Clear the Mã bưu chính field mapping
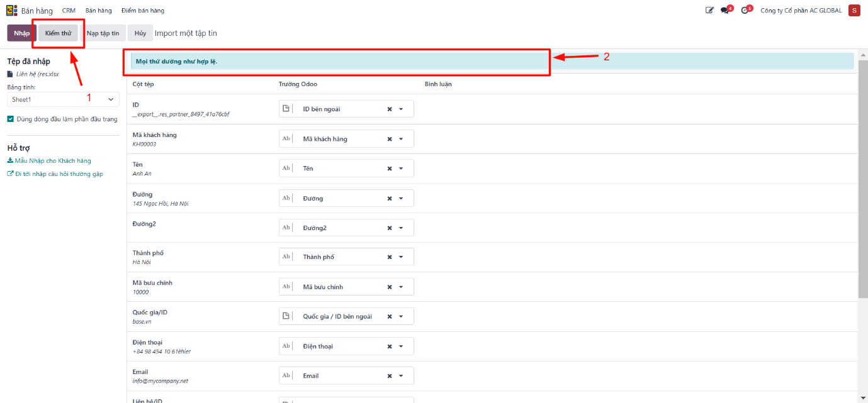 tap(390, 287)
